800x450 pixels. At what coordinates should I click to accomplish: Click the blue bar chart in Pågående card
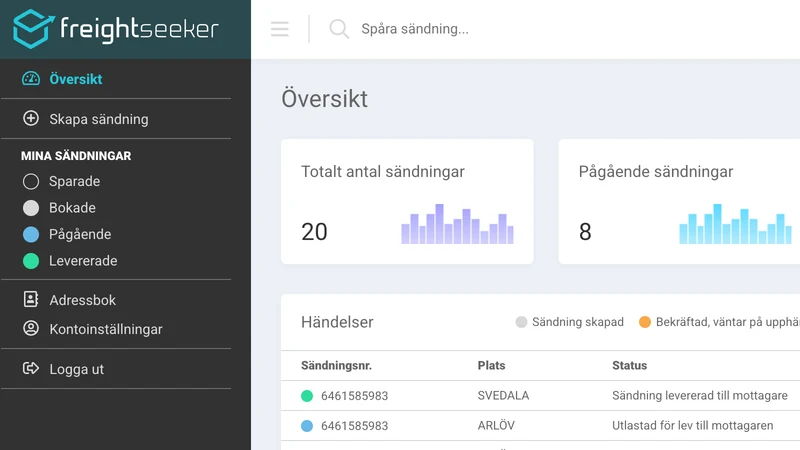coord(735,224)
